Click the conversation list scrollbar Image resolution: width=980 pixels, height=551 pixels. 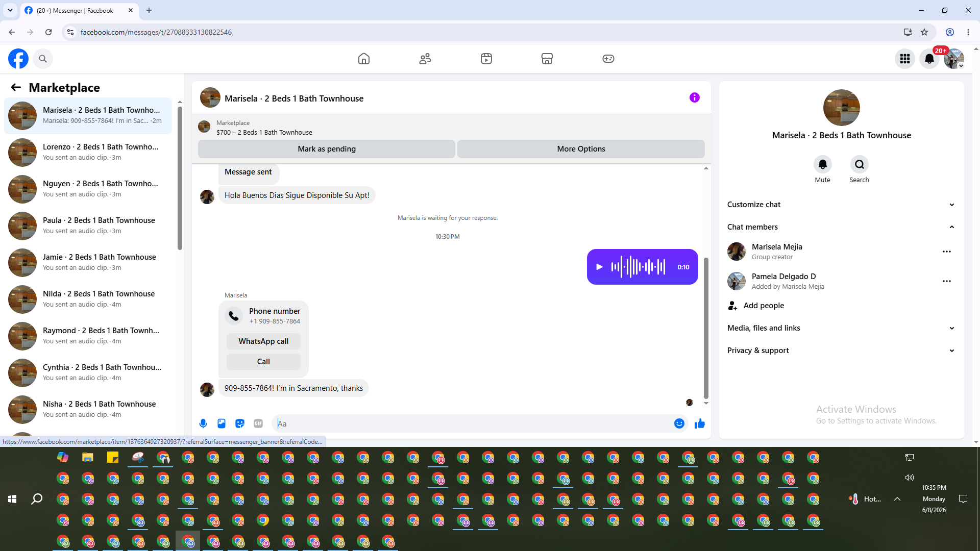180,179
